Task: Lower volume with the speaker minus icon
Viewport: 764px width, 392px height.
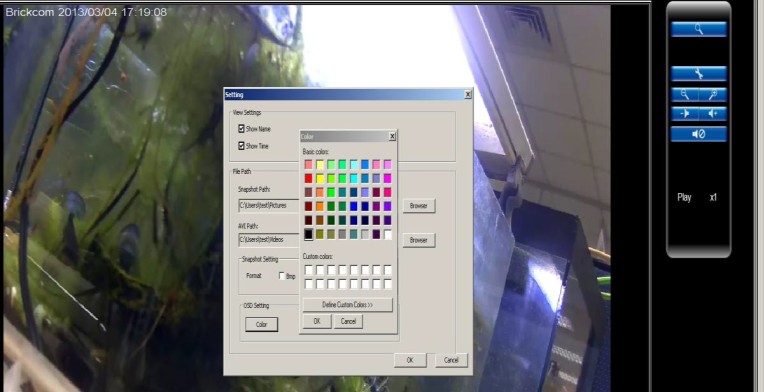Action: point(685,113)
